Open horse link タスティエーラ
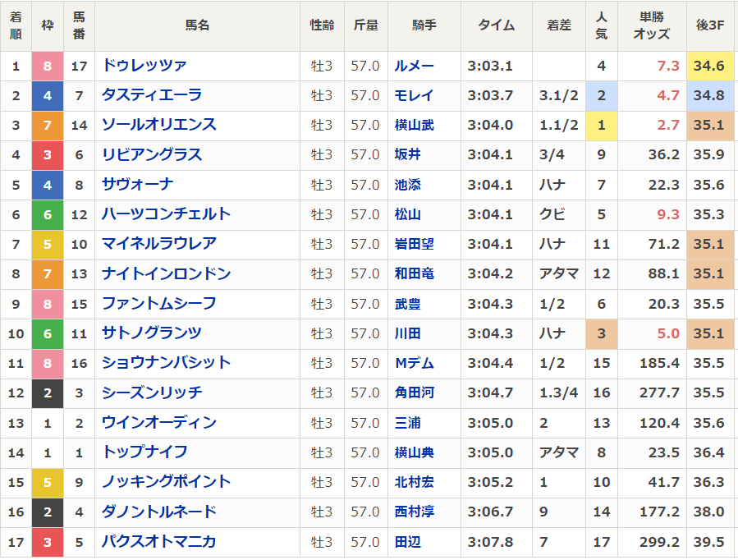The image size is (738, 560). tap(151, 95)
